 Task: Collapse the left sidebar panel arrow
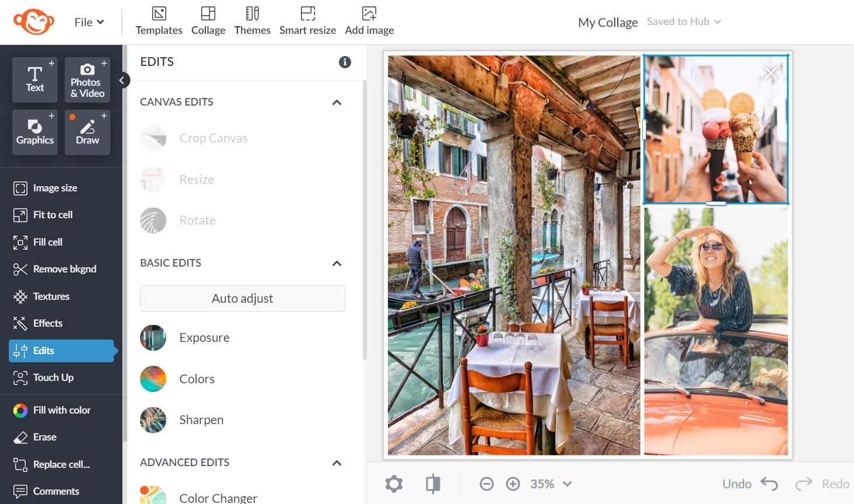122,80
